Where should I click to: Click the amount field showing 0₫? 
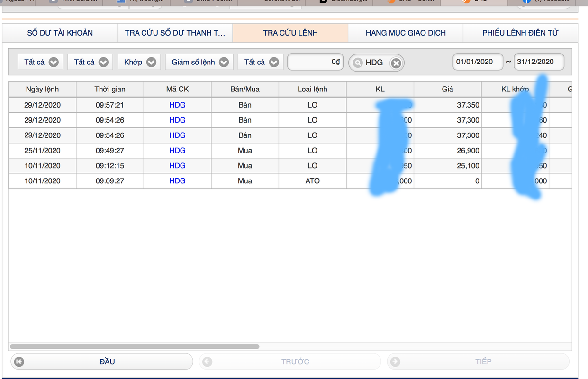pyautogui.click(x=315, y=62)
